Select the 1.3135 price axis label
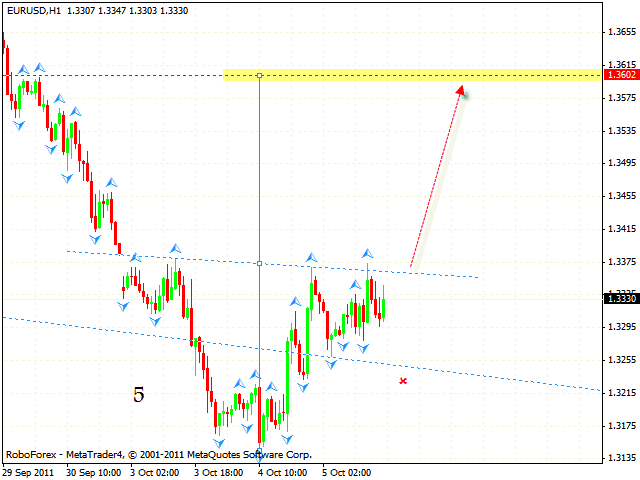The width and height of the screenshot is (640, 480). [x=621, y=458]
